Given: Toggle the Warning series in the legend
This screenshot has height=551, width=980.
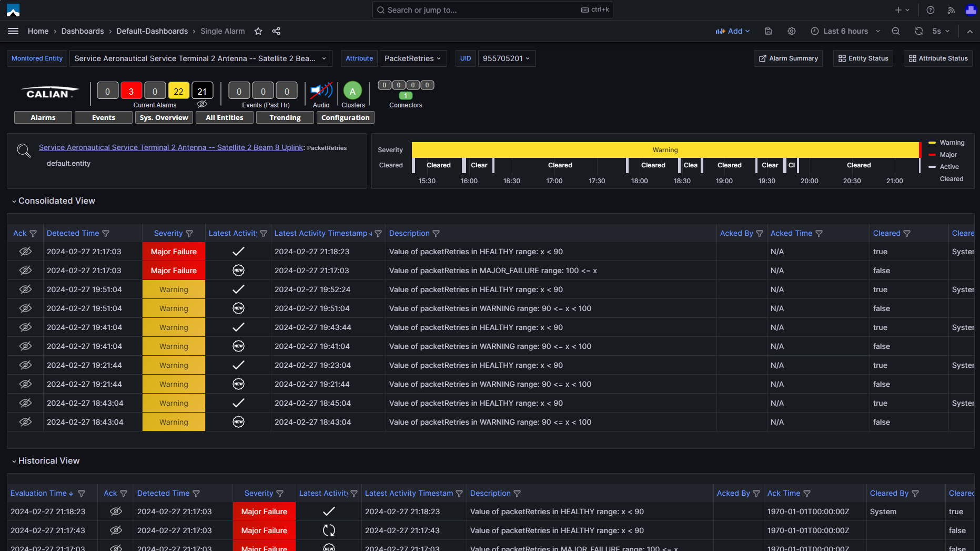Looking at the screenshot, I should pyautogui.click(x=952, y=143).
